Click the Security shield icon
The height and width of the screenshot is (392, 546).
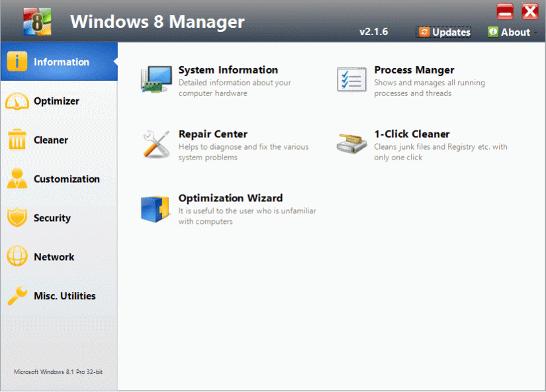click(x=17, y=218)
